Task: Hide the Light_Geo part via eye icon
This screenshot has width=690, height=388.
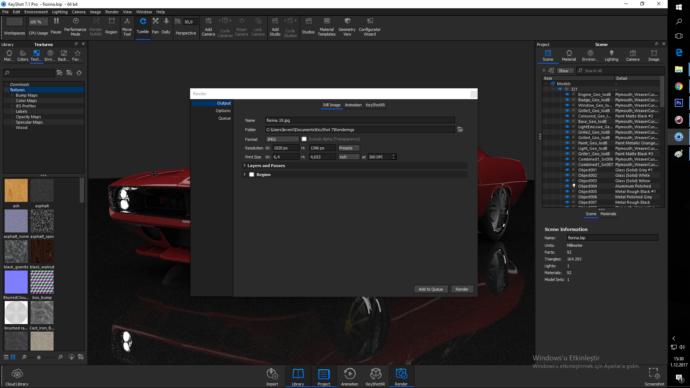Action: [x=567, y=148]
